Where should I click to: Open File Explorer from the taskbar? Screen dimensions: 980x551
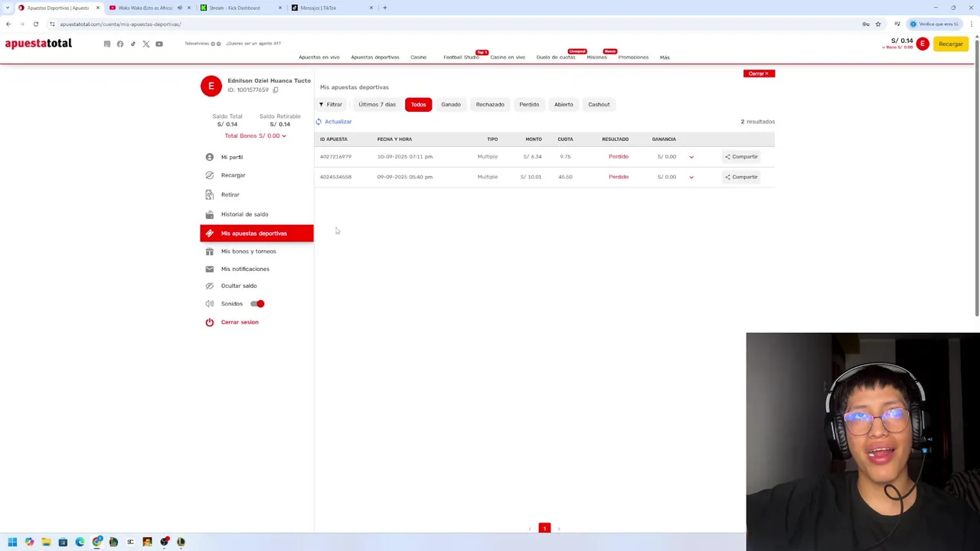click(x=46, y=542)
